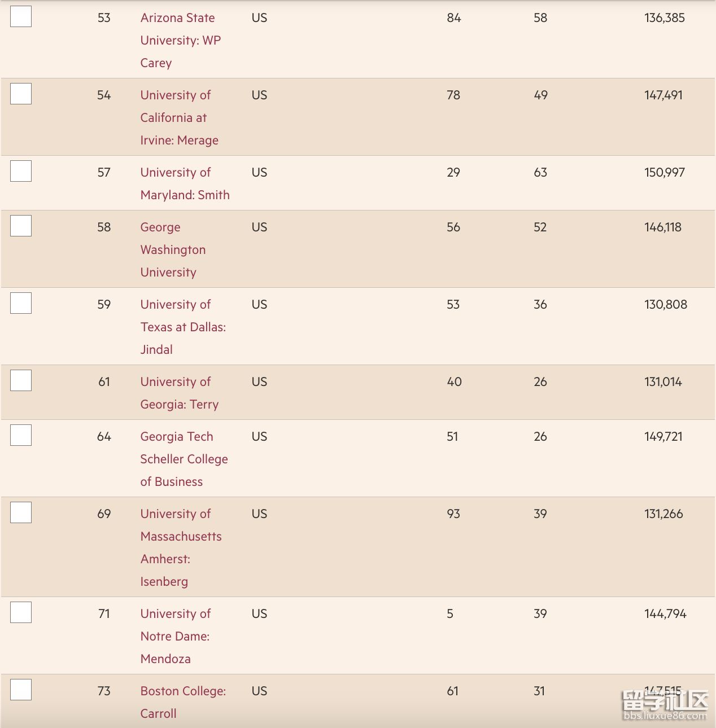
Task: Select the UC Irvine Merage row checkbox
Action: click(21, 94)
